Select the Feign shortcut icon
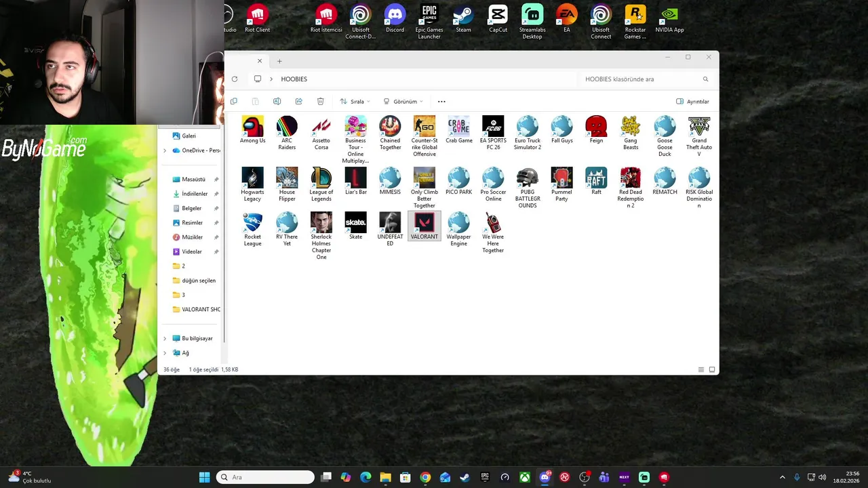The height and width of the screenshot is (488, 868). pos(596,126)
